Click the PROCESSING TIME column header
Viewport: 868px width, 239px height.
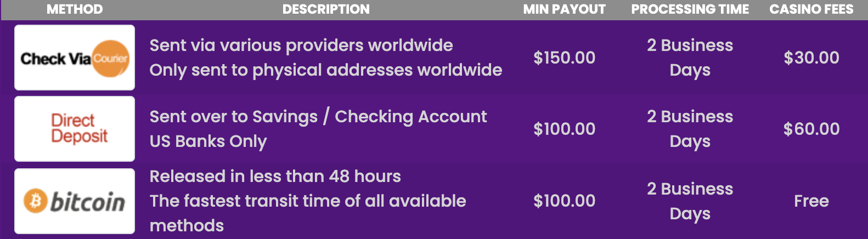690,9
